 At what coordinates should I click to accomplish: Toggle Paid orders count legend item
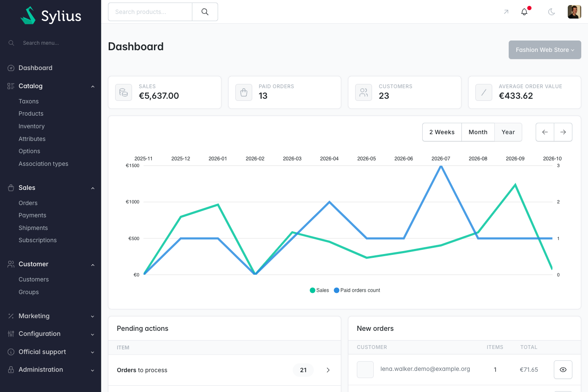357,290
